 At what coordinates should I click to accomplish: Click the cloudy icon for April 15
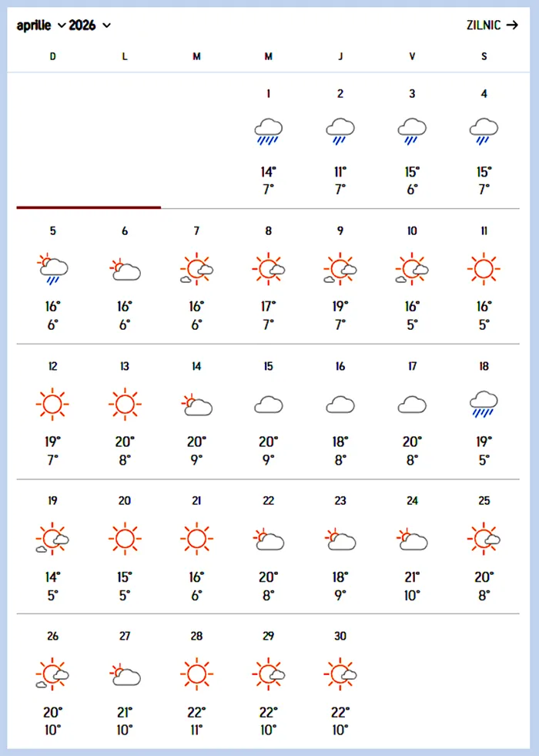tap(268, 405)
